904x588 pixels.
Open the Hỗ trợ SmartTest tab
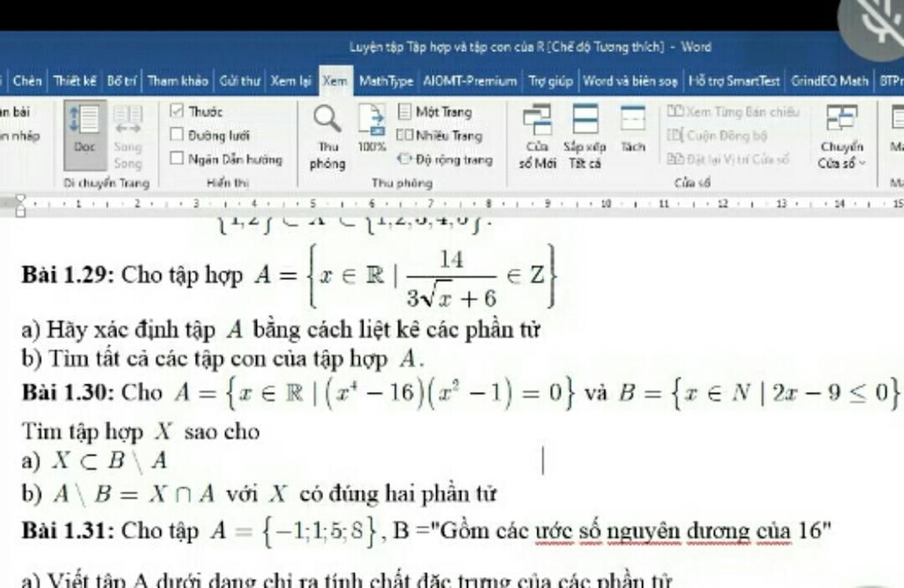[x=734, y=80]
